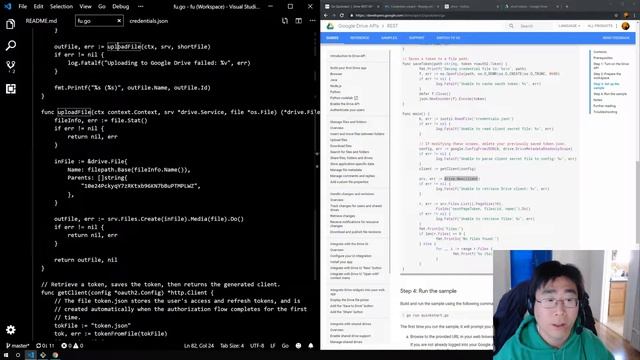640x360 pixels.
Task: Select the Reference tab on Drive API page
Action: (x=360, y=38)
